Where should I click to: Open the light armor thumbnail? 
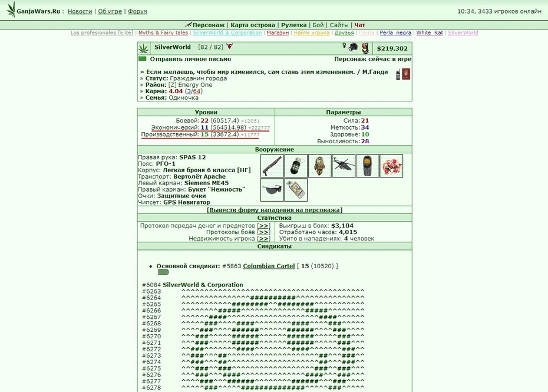pos(320,166)
